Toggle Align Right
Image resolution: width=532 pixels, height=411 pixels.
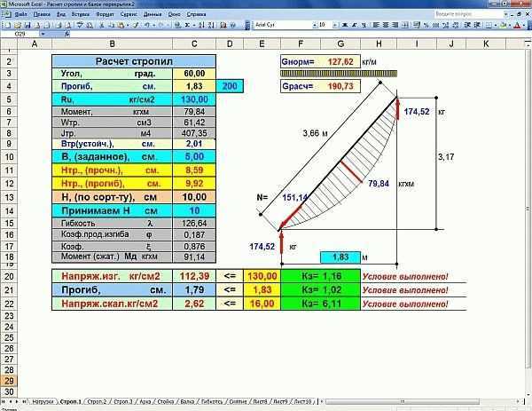point(395,25)
